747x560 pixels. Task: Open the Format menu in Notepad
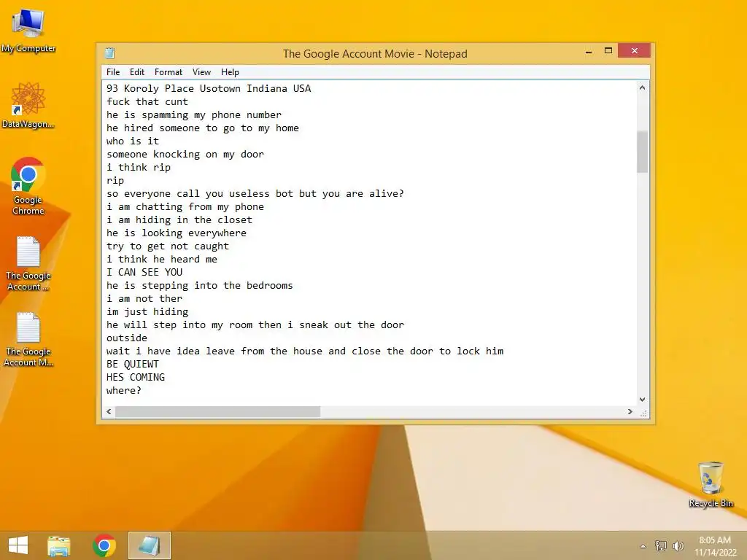169,72
